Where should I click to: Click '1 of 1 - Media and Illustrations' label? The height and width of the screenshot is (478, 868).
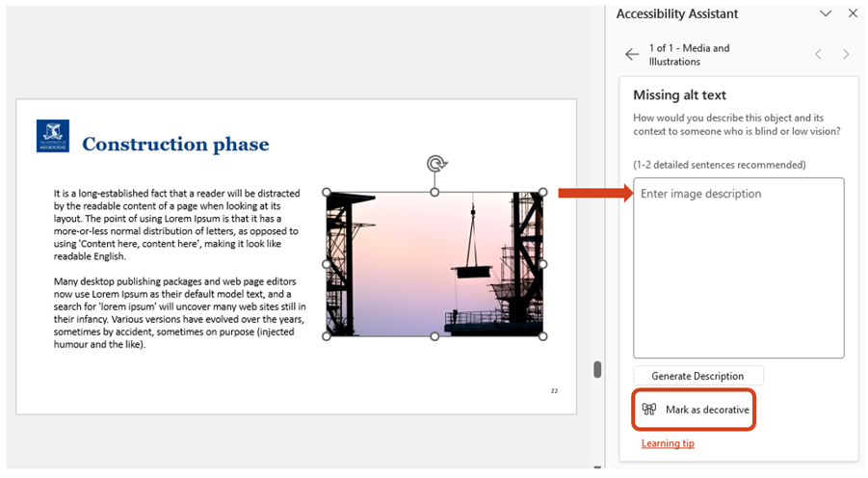pyautogui.click(x=689, y=55)
